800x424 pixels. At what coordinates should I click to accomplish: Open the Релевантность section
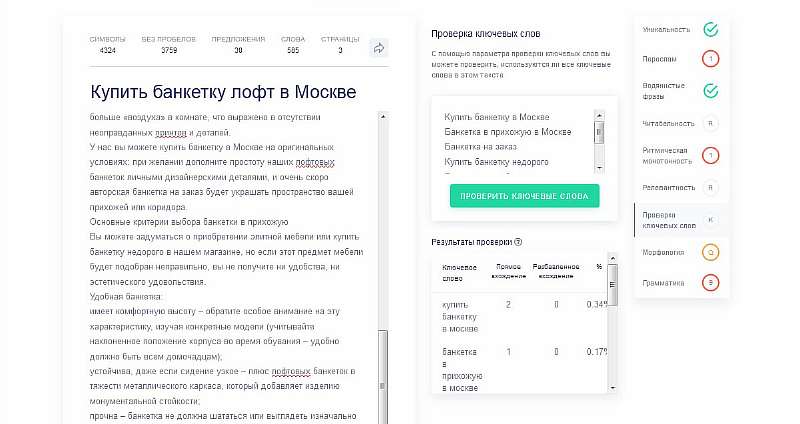(668, 188)
